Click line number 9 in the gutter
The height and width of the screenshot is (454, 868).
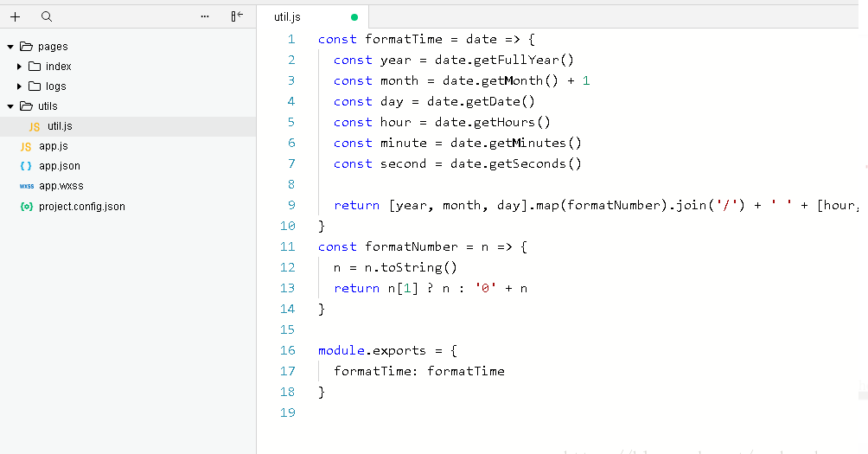[x=291, y=205]
